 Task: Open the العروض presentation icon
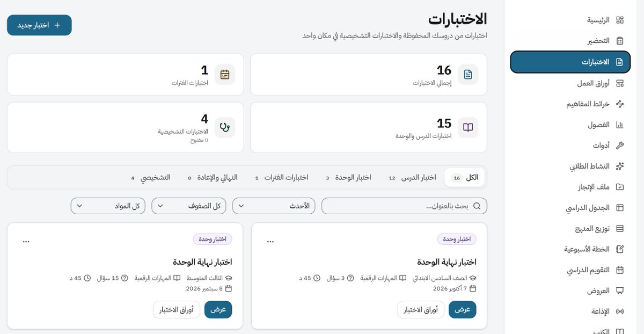click(x=620, y=291)
